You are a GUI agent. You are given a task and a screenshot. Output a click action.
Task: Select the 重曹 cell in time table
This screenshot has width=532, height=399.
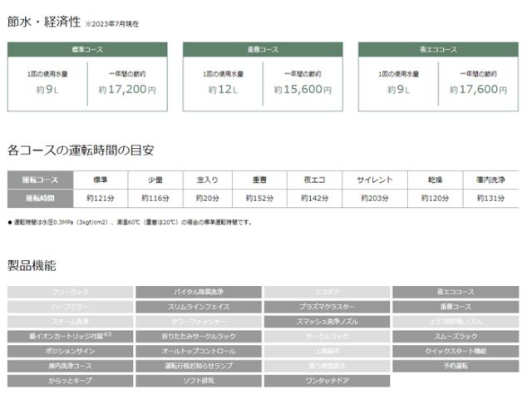pyautogui.click(x=259, y=180)
